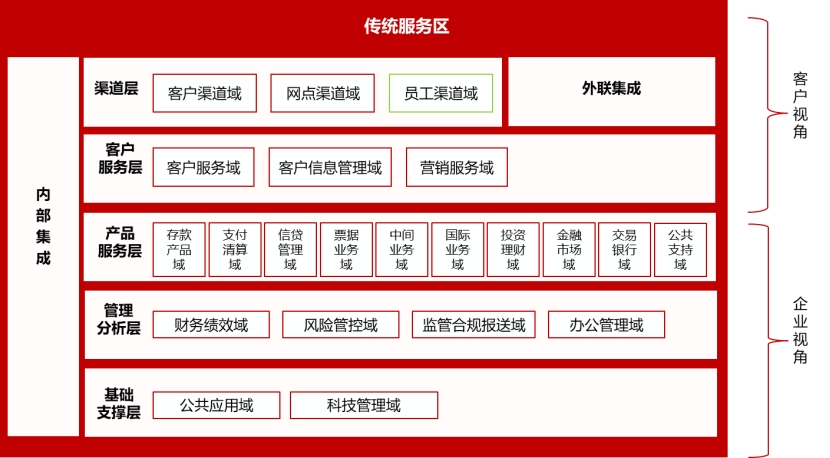The width and height of the screenshot is (830, 458).
Task: Select the 网点渠道域 box
Action: [322, 93]
